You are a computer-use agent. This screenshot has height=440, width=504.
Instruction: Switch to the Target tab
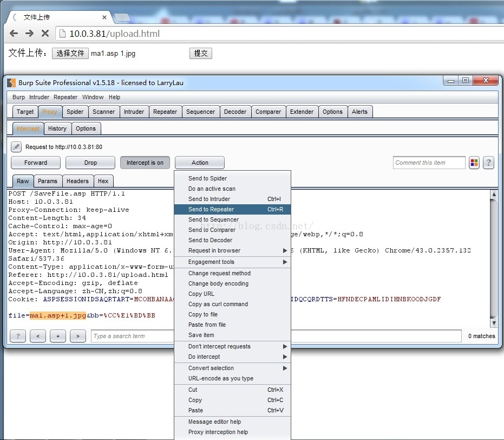pos(25,112)
